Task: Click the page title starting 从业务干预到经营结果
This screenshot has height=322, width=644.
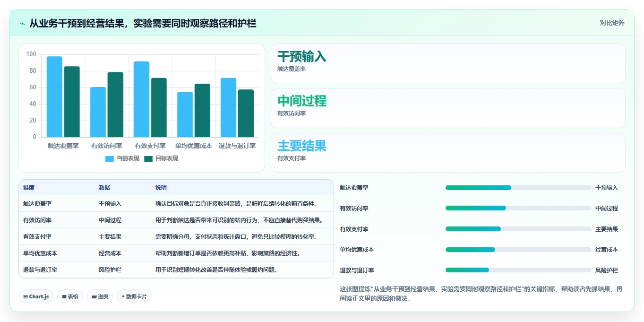Action: click(143, 23)
